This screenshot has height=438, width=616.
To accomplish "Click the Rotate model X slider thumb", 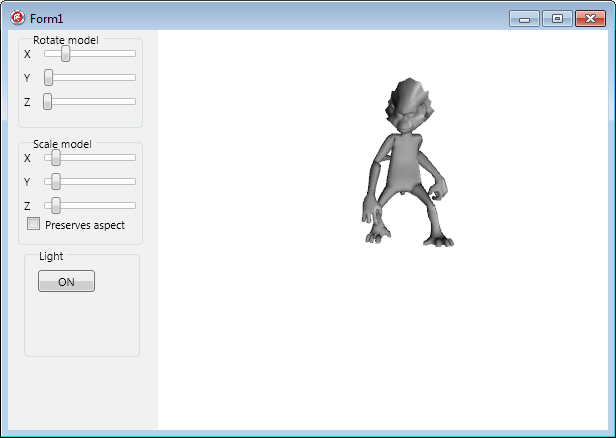I will tap(66, 54).
